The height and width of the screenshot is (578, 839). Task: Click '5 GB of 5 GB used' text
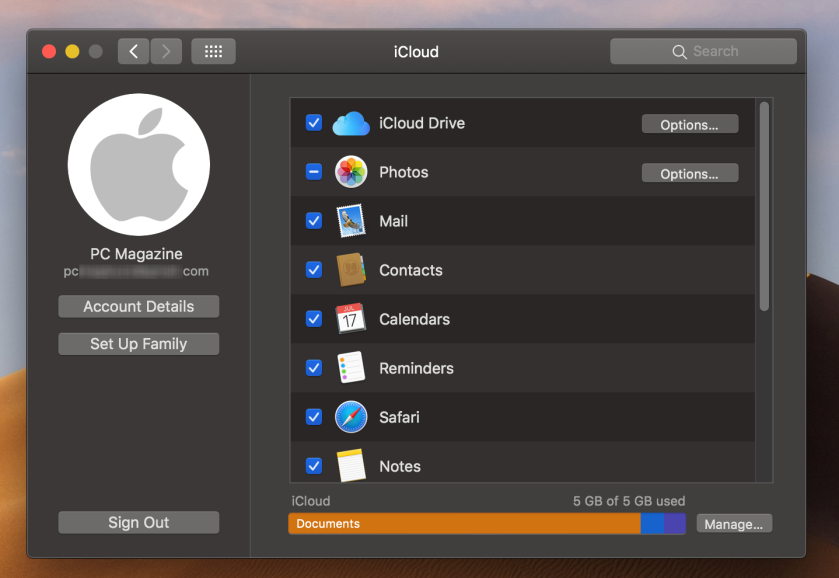(629, 501)
